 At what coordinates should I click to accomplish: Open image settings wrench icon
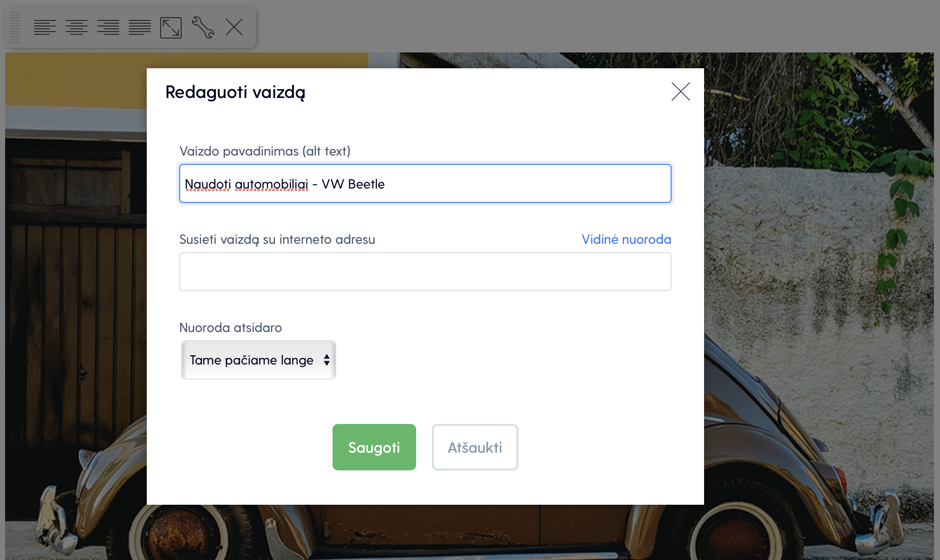pos(203,27)
